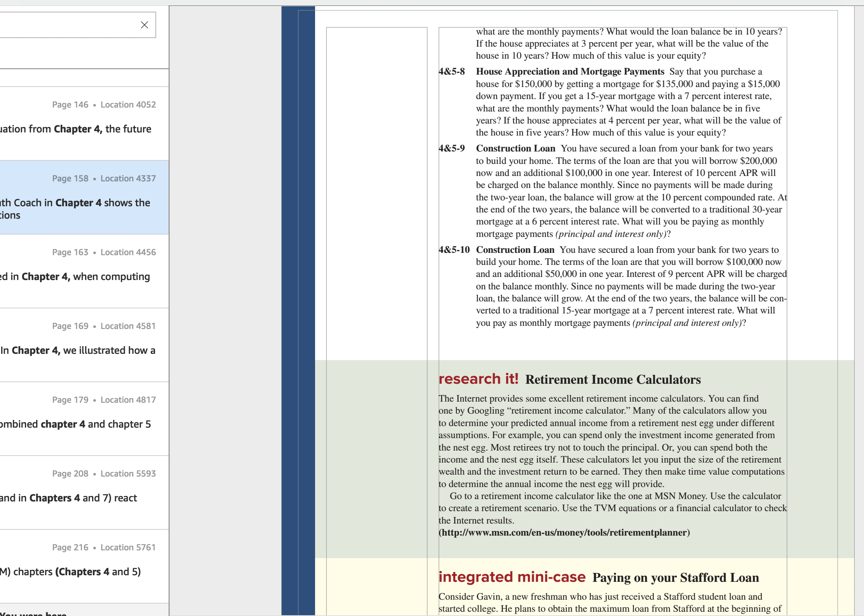
Task: Click 'Paying on your Stafford Loan' title
Action: [676, 578]
